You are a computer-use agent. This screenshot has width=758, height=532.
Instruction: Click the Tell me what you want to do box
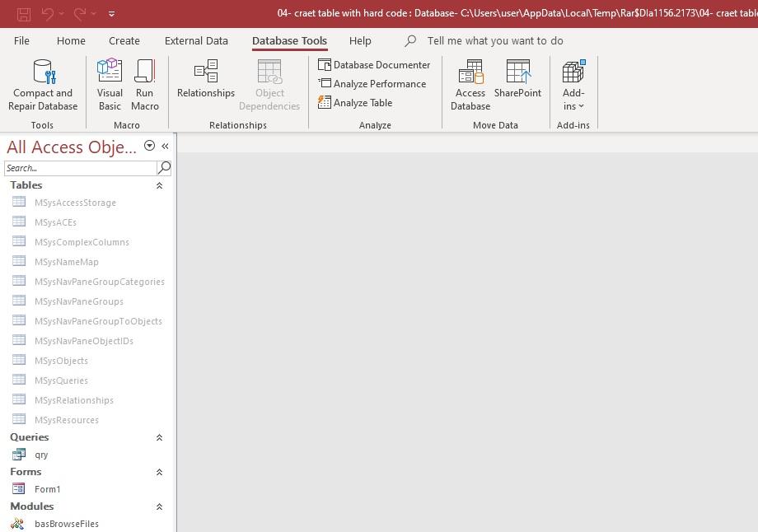coord(495,40)
